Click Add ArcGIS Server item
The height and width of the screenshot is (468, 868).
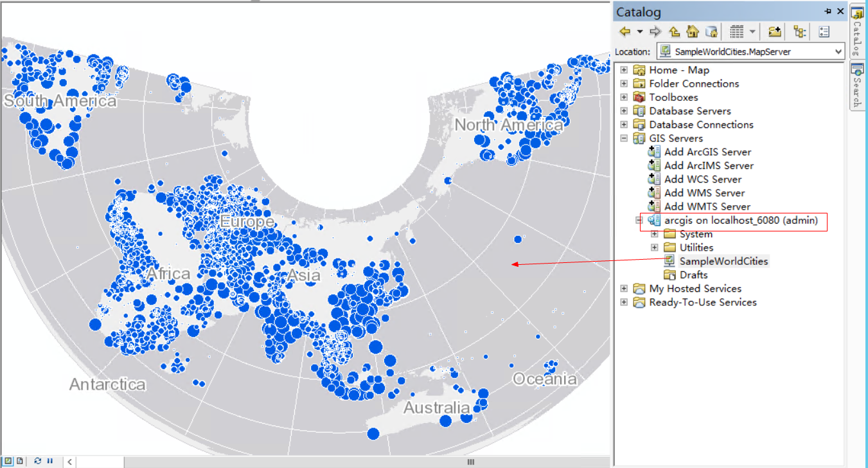click(x=707, y=152)
